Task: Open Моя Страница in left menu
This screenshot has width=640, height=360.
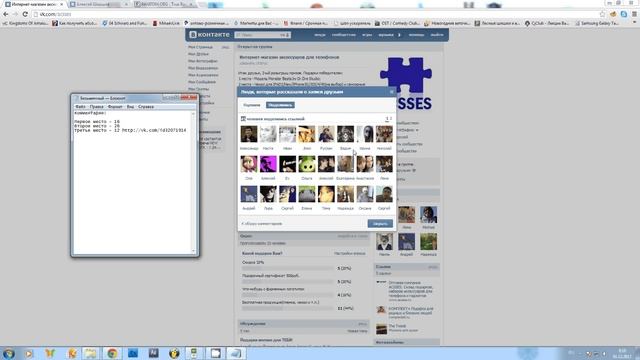Action: click(200, 47)
